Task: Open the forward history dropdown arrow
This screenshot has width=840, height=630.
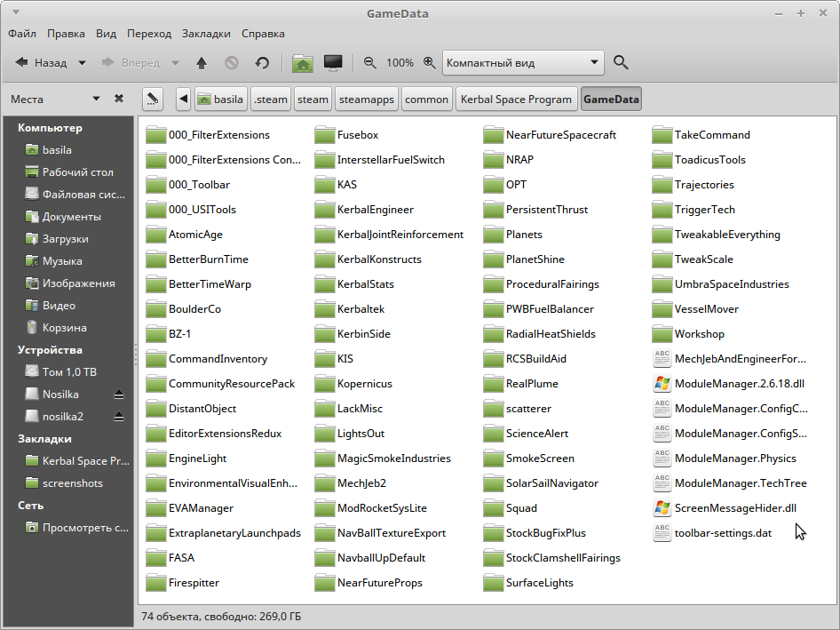Action: pyautogui.click(x=175, y=63)
